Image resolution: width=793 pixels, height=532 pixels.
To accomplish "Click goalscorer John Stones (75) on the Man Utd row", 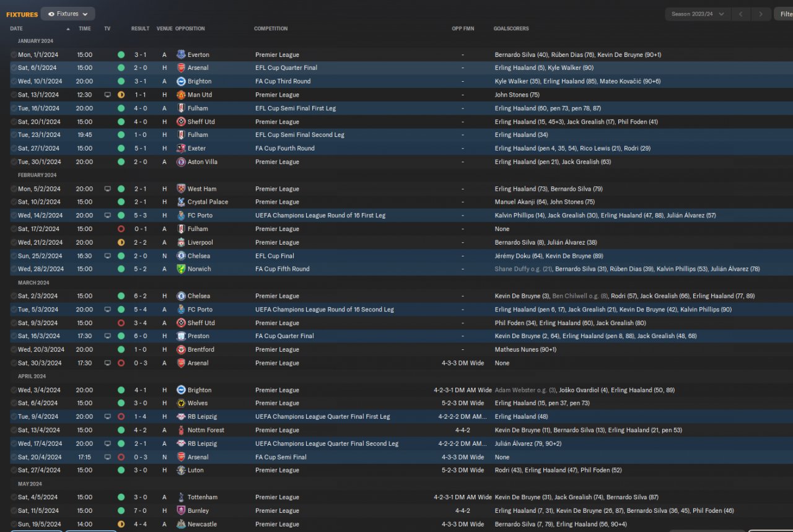I will 517,95.
